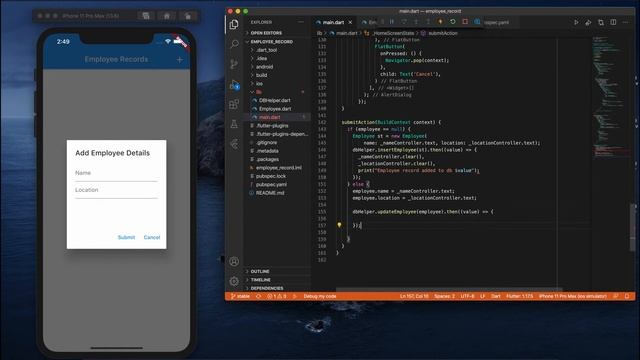Click the editor minimap
Screen dimensions: 640x360
point(611,97)
